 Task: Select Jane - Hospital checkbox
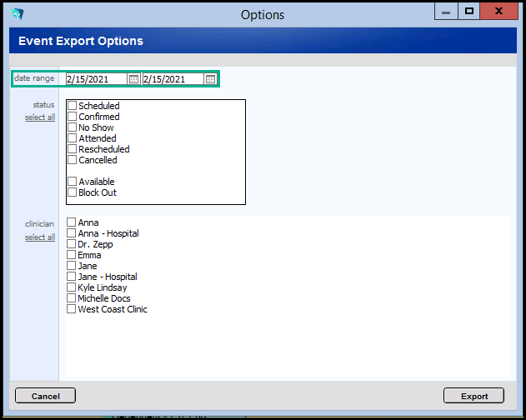tap(71, 277)
